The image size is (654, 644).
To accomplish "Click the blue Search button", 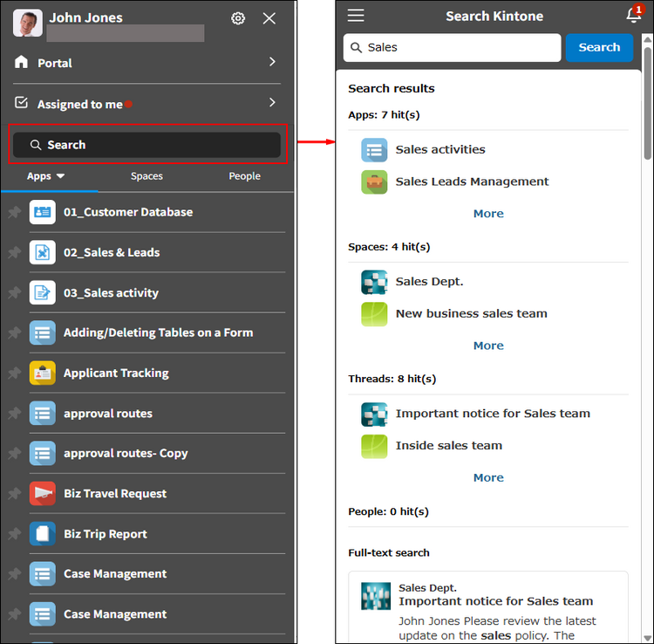I will [599, 48].
